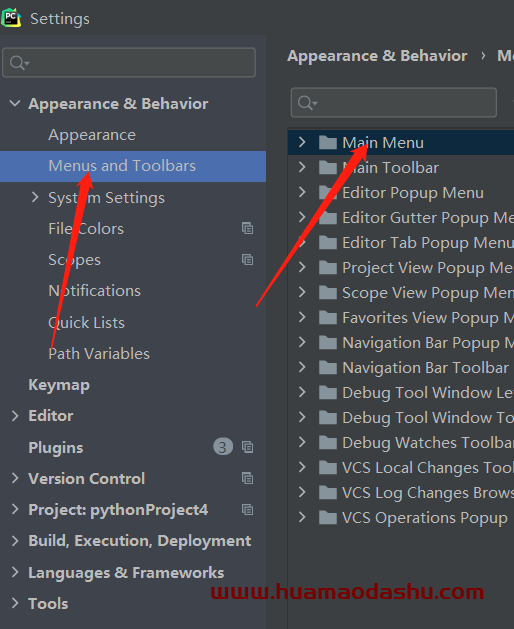Expand VCS Local Changes Toolbar chevron
Screen dimensions: 514x629
pyautogui.click(x=302, y=467)
